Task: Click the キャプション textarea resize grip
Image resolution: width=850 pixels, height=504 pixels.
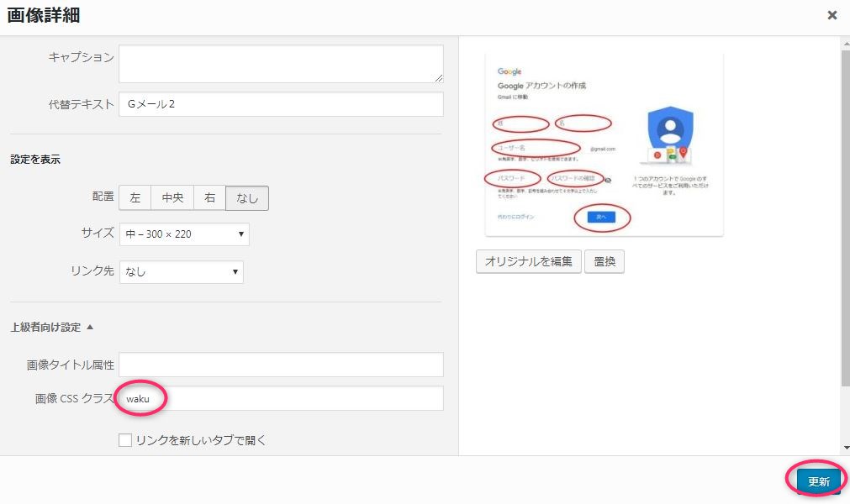Action: (439, 78)
